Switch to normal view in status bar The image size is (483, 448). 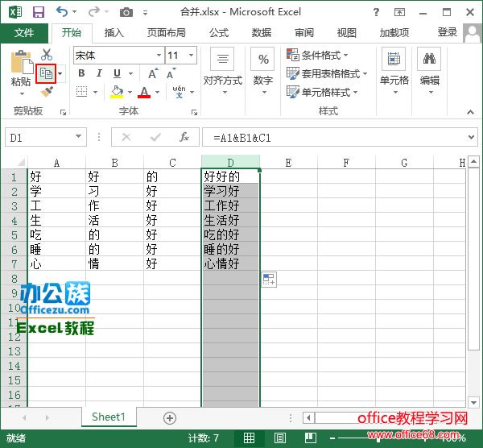[x=249, y=438]
